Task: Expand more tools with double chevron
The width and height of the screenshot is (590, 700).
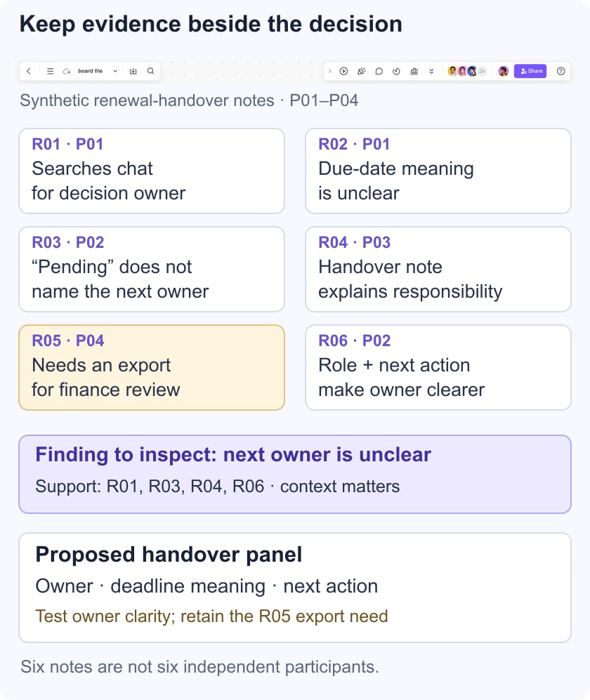Action: [x=431, y=71]
